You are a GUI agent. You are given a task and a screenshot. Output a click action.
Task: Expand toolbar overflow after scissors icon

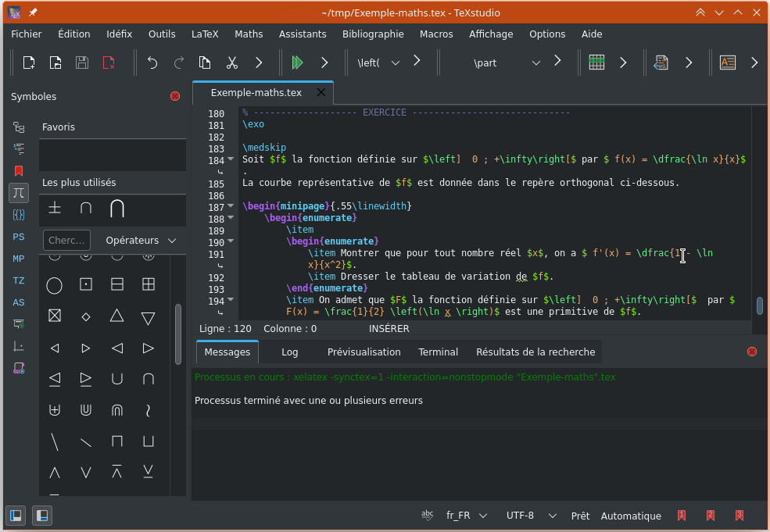click(259, 62)
